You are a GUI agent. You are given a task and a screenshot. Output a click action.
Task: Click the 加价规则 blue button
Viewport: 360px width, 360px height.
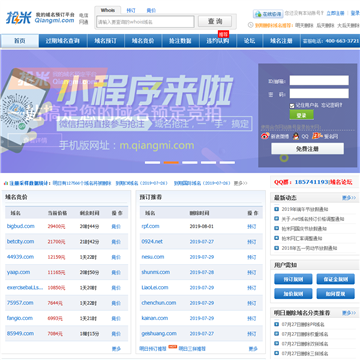[293, 294]
